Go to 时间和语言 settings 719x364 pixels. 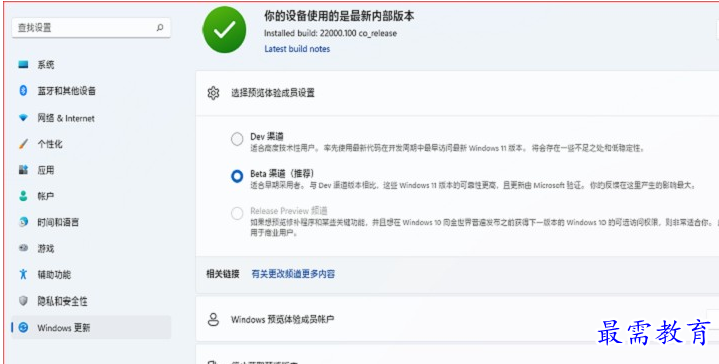click(x=91, y=222)
